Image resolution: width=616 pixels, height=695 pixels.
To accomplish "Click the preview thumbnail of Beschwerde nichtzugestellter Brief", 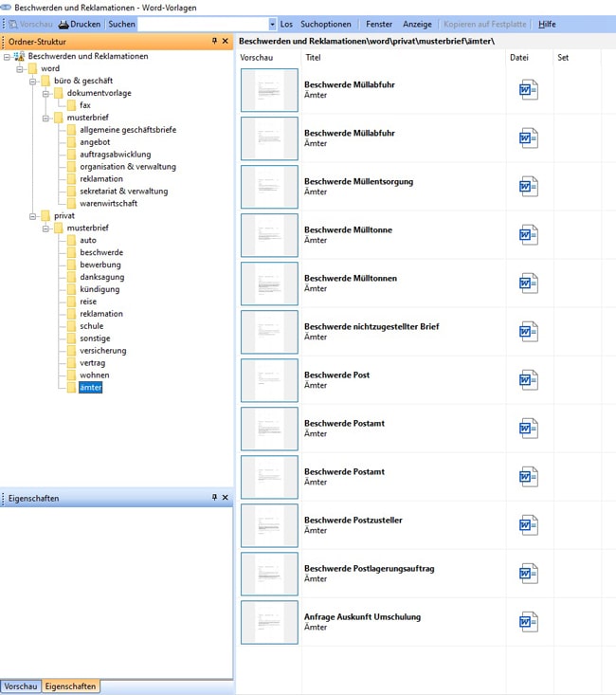I will click(x=269, y=332).
